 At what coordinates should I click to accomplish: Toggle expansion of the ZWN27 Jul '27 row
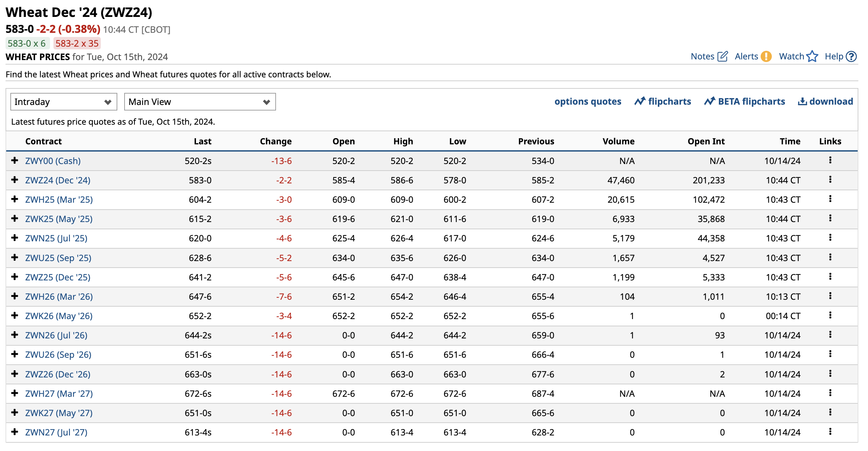pos(14,432)
